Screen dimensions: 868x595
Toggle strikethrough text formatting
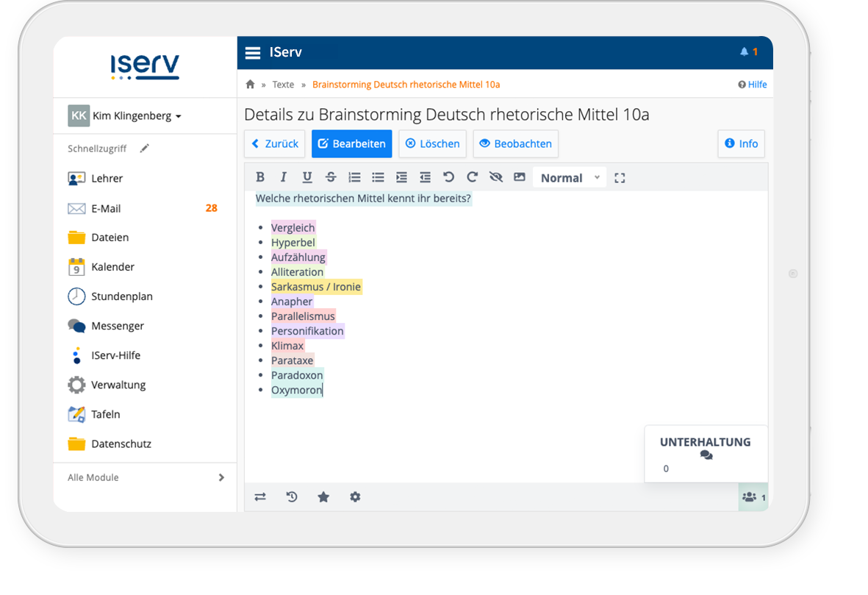(x=331, y=177)
